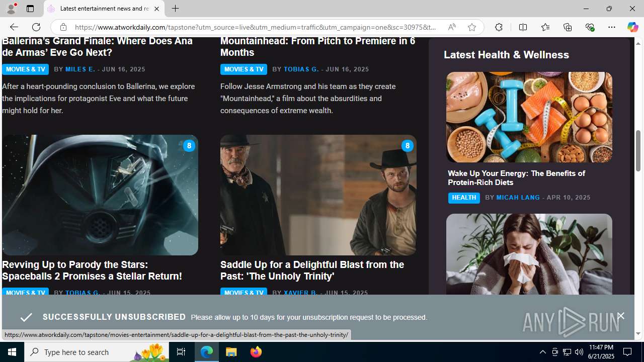The image size is (644, 362).
Task: Open author MILES E. page
Action: 80,69
